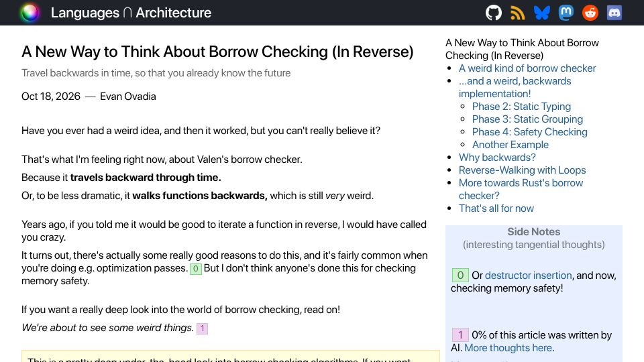644x362 pixels.
Task: Open the 'More thoughts here' link
Action: pyautogui.click(x=508, y=348)
